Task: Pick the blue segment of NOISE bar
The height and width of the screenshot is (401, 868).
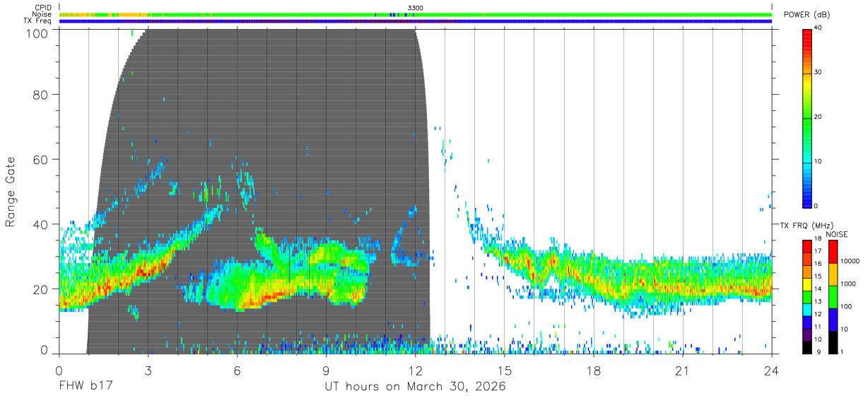Action: click(832, 320)
